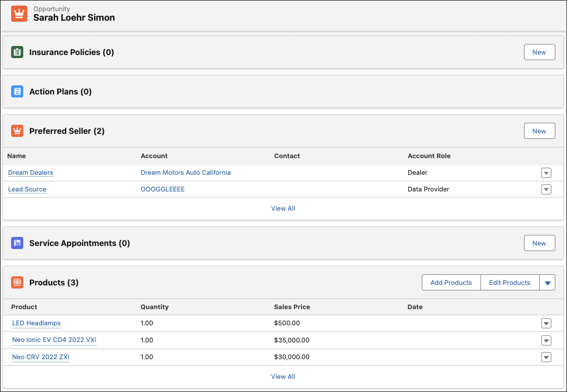
Task: Click the Opportunity crown icon in the header
Action: (x=19, y=14)
